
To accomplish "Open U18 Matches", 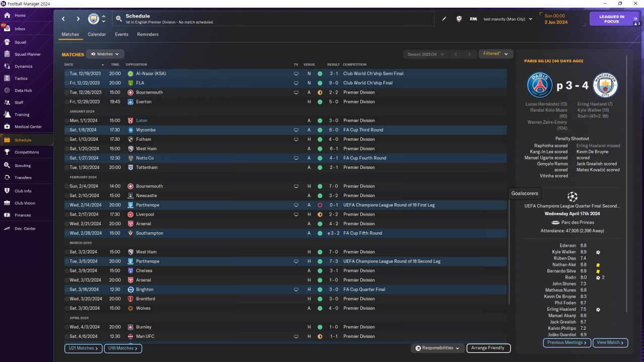I will tap(123, 348).
